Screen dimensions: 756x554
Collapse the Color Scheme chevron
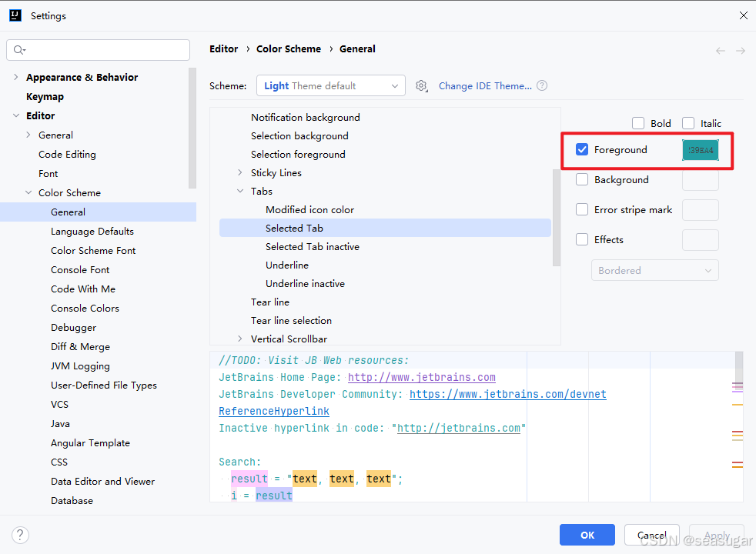[28, 192]
